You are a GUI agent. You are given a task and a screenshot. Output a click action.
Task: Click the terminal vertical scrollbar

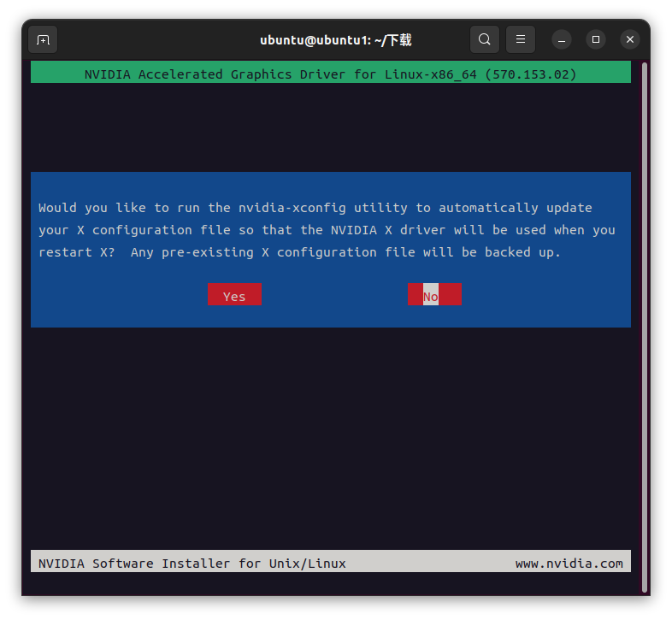click(645, 328)
